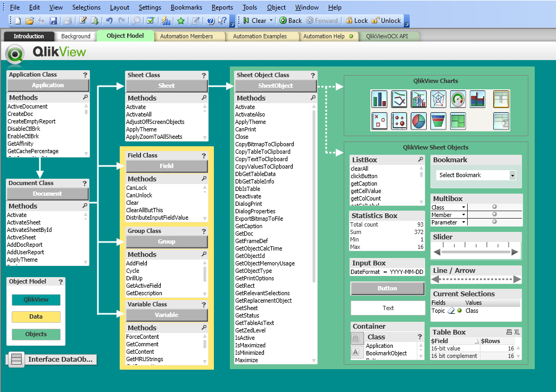The height and width of the screenshot is (392, 556).
Task: Click the yellow Data legend button
Action: 36,317
